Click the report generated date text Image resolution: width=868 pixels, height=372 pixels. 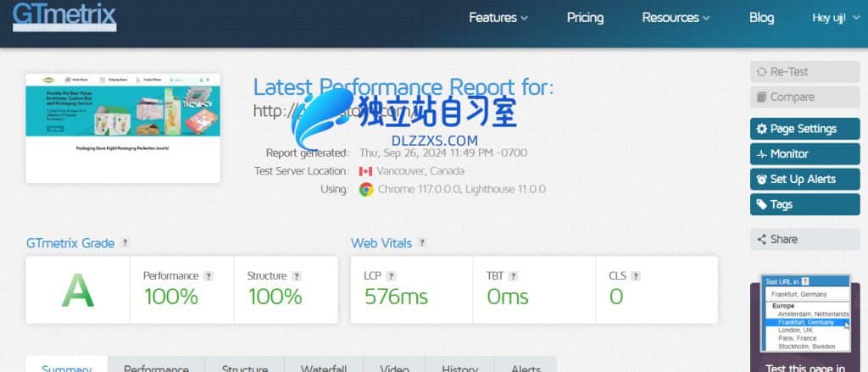click(443, 153)
